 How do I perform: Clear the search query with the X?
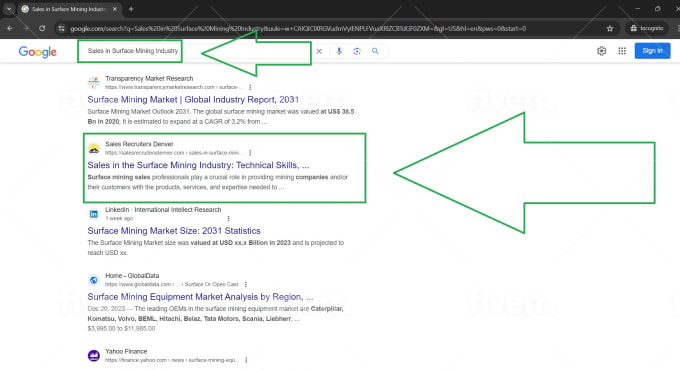coord(319,51)
